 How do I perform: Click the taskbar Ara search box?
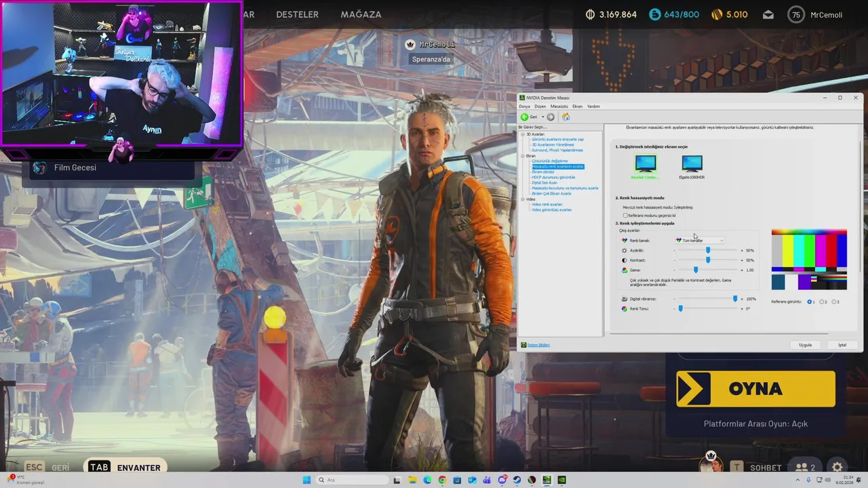point(352,480)
